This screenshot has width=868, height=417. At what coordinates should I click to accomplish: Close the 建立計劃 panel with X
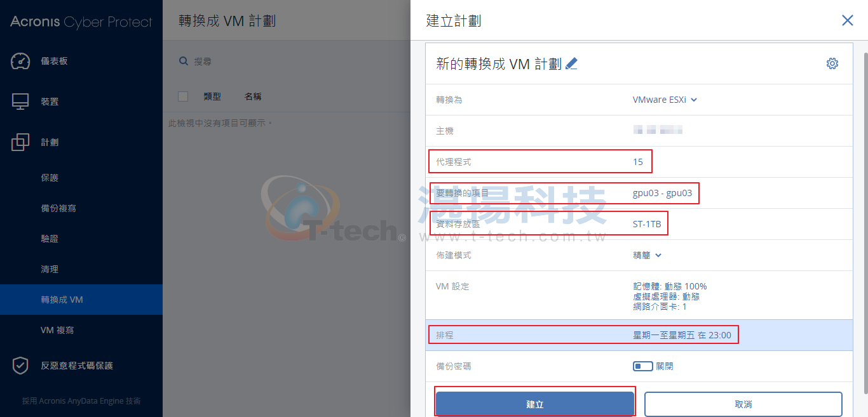847,20
